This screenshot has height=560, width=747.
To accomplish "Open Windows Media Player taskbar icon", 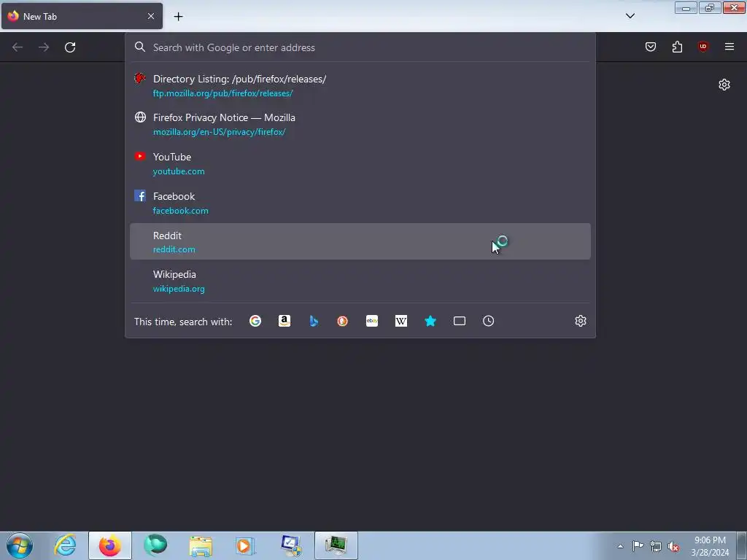I will pyautogui.click(x=245, y=545).
